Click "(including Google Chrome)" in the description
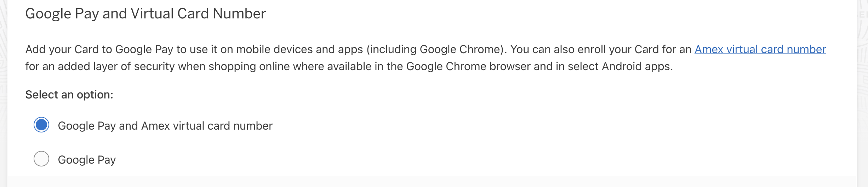 435,49
